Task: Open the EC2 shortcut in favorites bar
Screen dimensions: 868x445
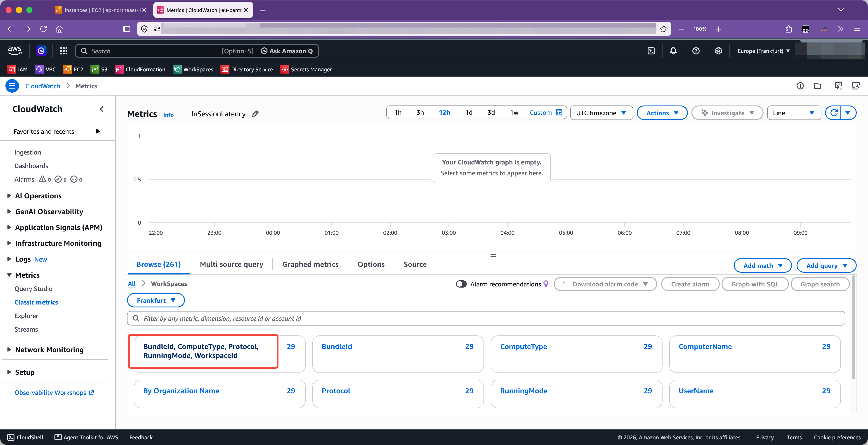Action: (x=73, y=69)
